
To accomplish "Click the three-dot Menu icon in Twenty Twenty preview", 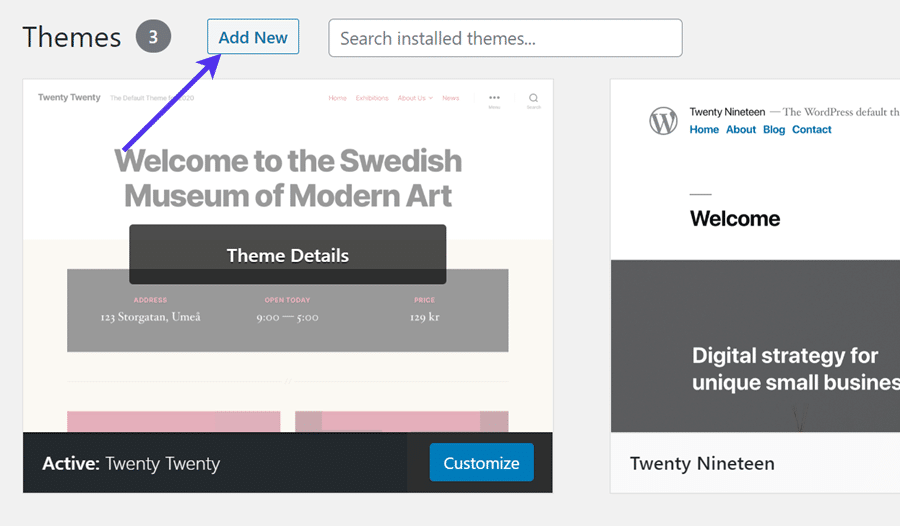I will click(x=494, y=99).
